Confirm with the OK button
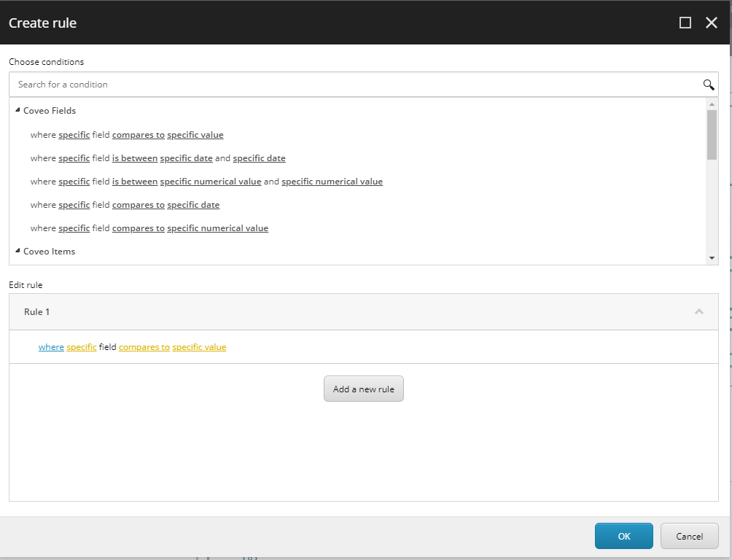The height and width of the screenshot is (560, 732). click(x=623, y=536)
